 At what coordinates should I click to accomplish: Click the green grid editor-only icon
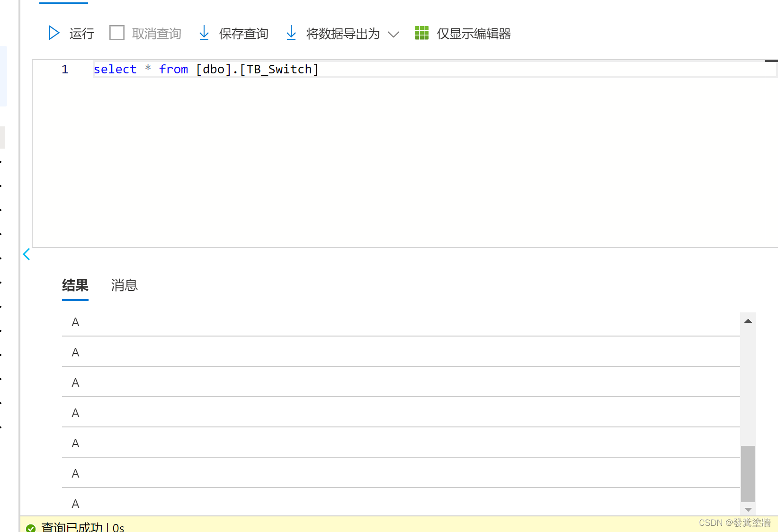point(421,33)
